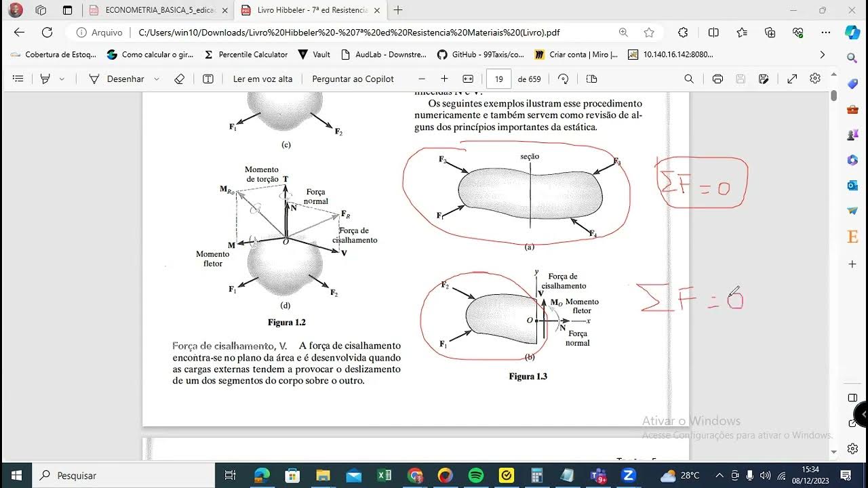Screen dimensions: 868x488
Task: Launch Copilot from the browser corner icon
Action: [852, 33]
